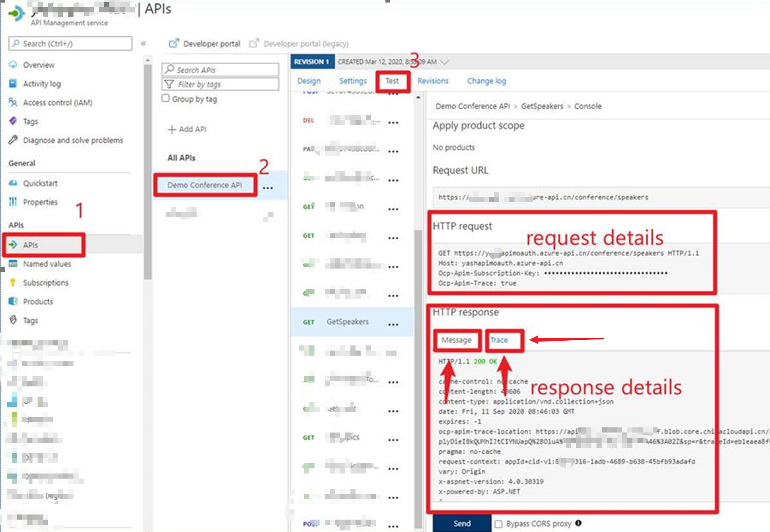
Task: Click the Named values icon
Action: 13,264
